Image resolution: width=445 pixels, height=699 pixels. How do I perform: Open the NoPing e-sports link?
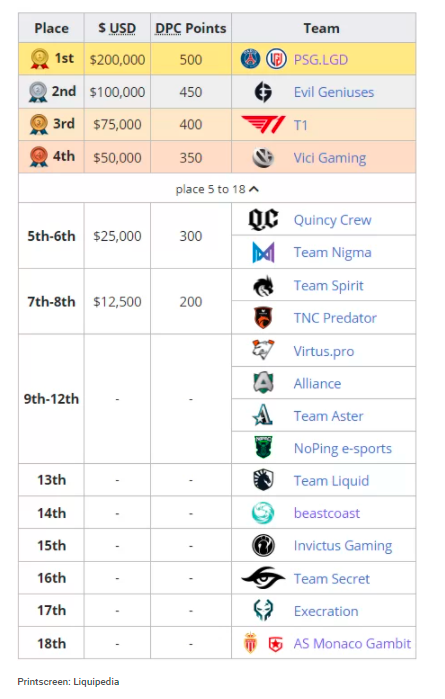[x=342, y=448]
